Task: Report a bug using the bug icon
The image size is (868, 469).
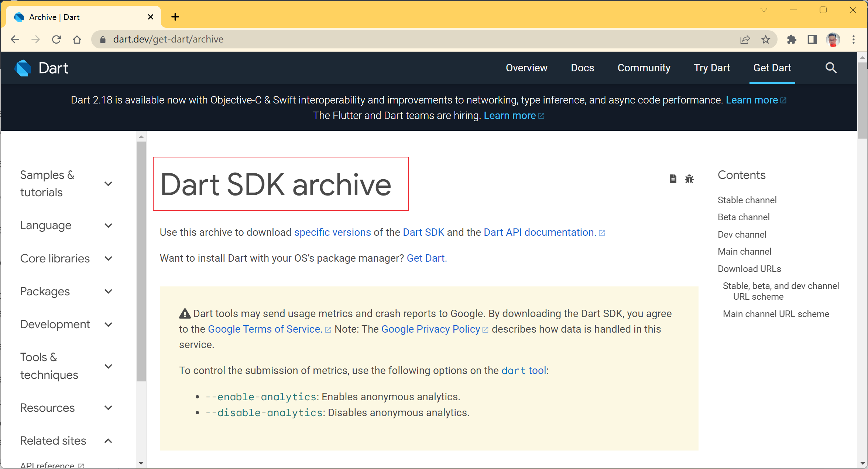Action: pos(689,179)
